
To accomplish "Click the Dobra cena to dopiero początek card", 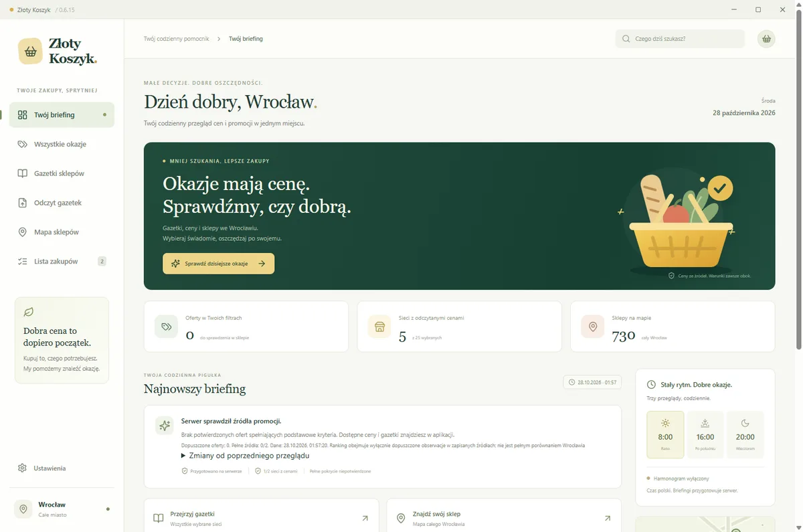I will click(x=62, y=341).
